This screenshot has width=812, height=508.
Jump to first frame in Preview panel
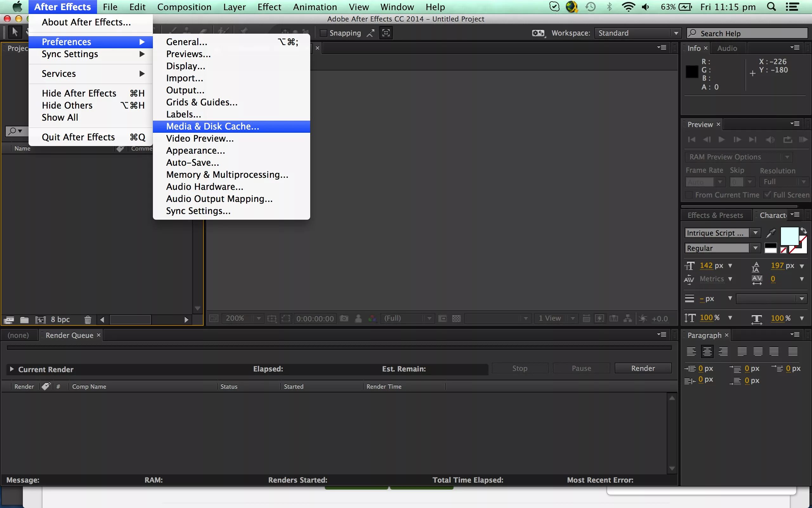[691, 139]
